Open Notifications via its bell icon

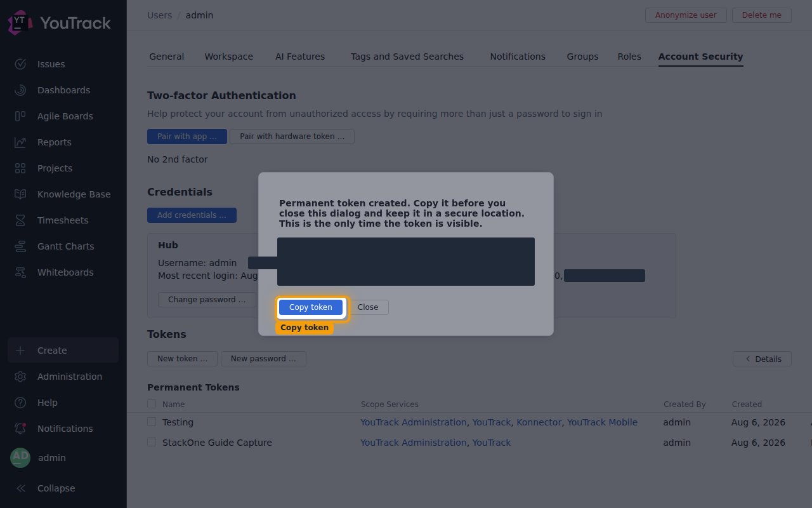(20, 429)
